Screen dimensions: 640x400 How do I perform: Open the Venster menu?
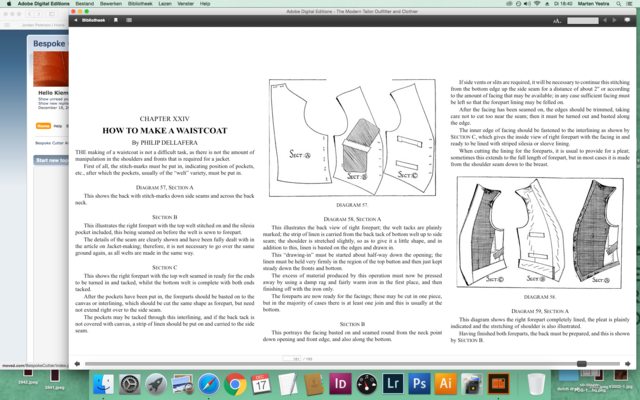(186, 4)
